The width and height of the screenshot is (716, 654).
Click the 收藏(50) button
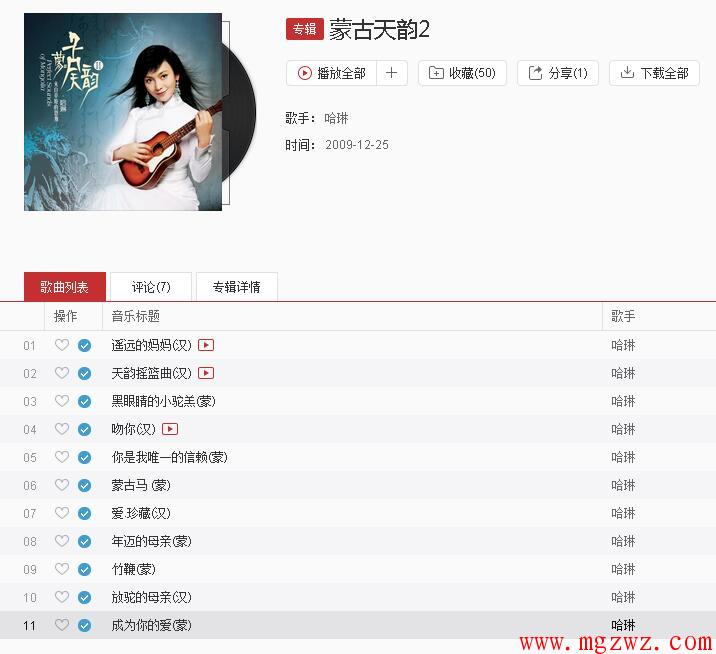coord(462,73)
